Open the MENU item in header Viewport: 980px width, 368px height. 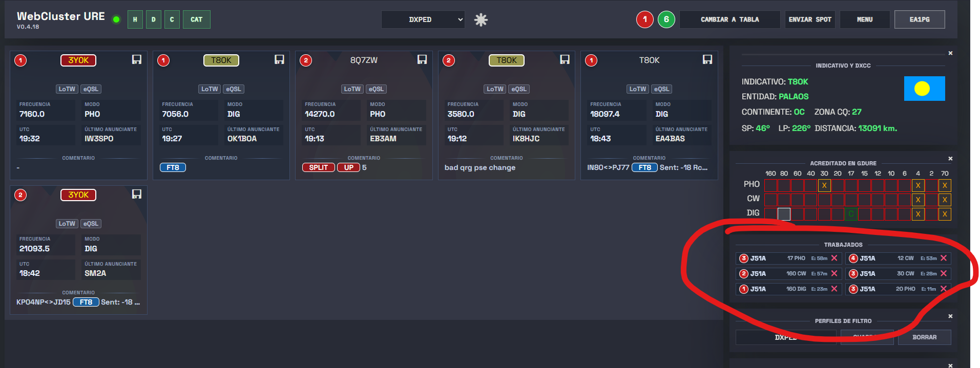tap(864, 19)
